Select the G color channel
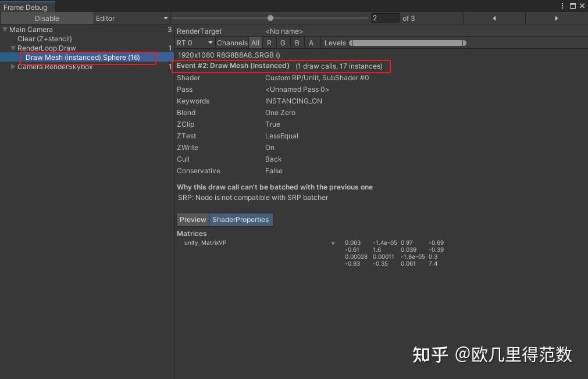The height and width of the screenshot is (379, 588). (283, 42)
